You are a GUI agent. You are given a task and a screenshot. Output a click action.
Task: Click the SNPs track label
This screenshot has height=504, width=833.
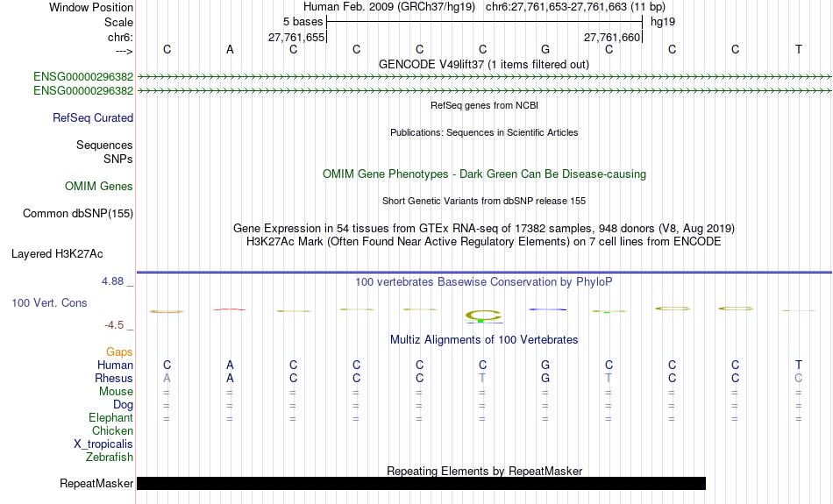point(118,159)
